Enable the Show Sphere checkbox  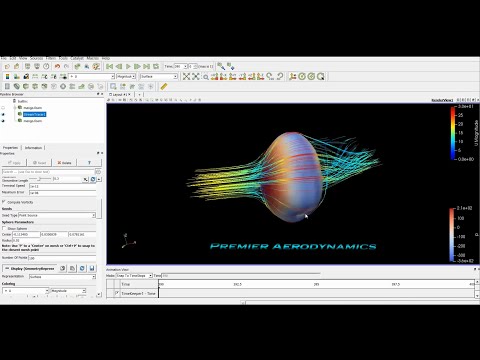click(x=4, y=228)
